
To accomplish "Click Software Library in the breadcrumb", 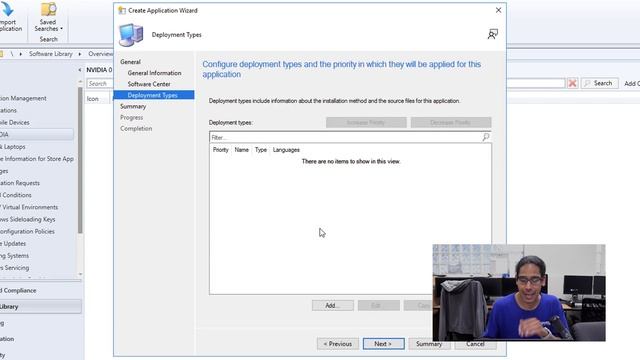I will point(51,54).
